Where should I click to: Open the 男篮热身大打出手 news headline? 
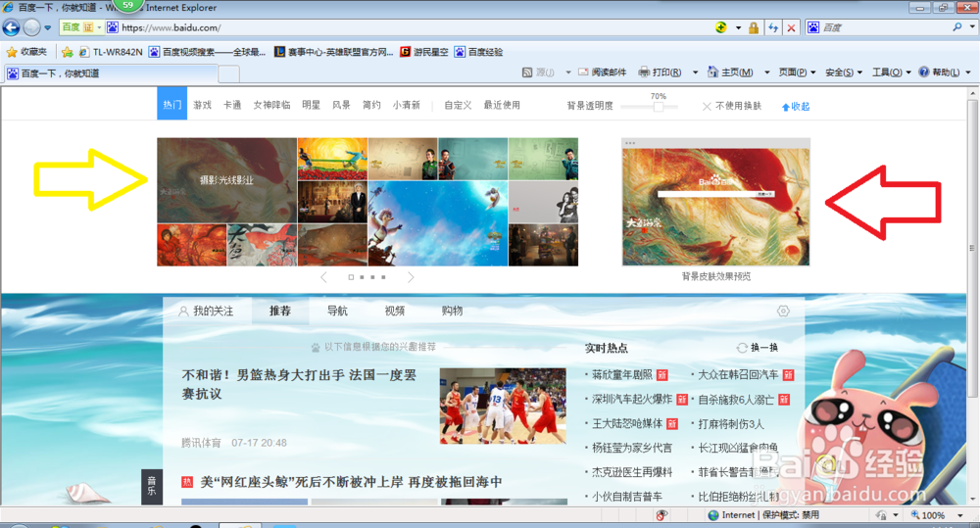pos(299,384)
